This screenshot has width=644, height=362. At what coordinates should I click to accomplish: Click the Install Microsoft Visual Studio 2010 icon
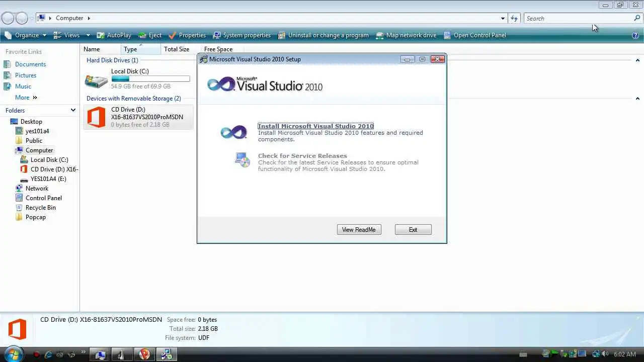[234, 132]
